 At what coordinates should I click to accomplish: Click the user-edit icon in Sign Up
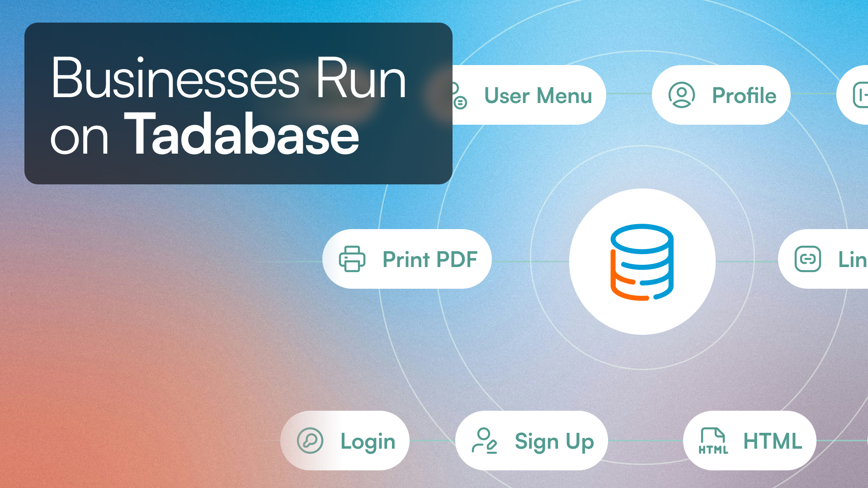tap(485, 441)
